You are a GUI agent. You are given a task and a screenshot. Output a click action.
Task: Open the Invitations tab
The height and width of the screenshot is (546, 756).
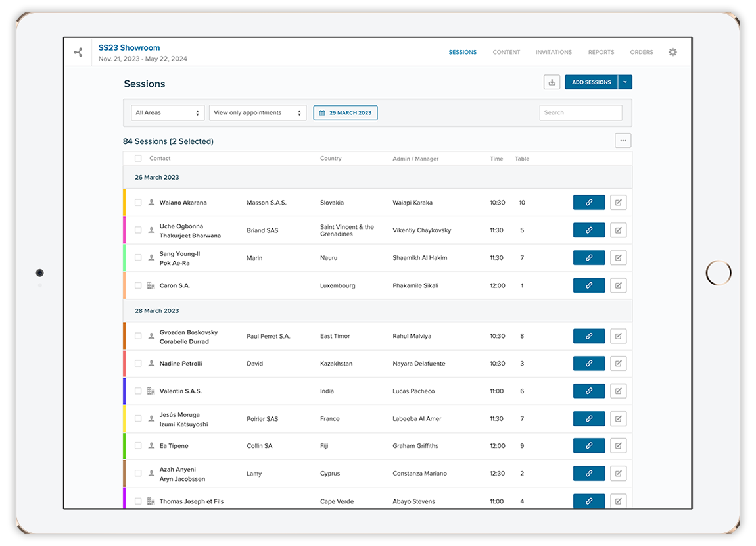coord(554,52)
